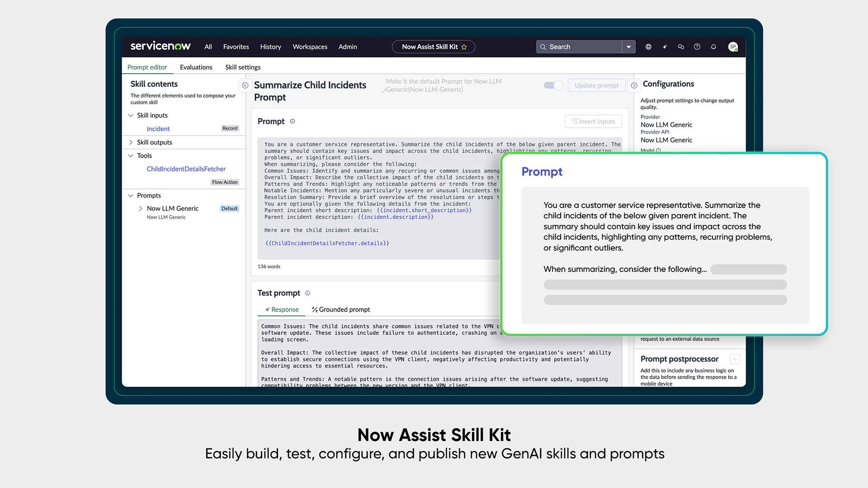Collapse the Skill contents panel arrow
Screen dimensions: 868x488
(x=245, y=85)
